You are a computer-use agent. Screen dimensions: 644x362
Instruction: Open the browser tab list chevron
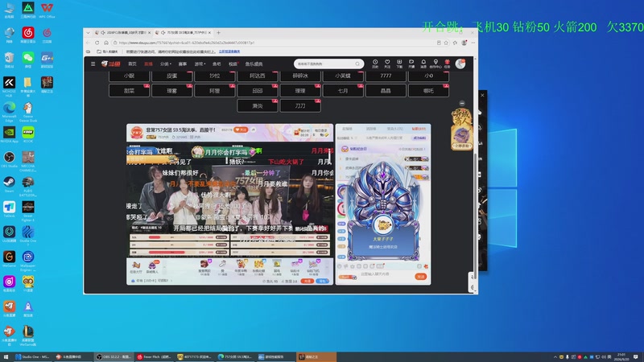coord(88,32)
